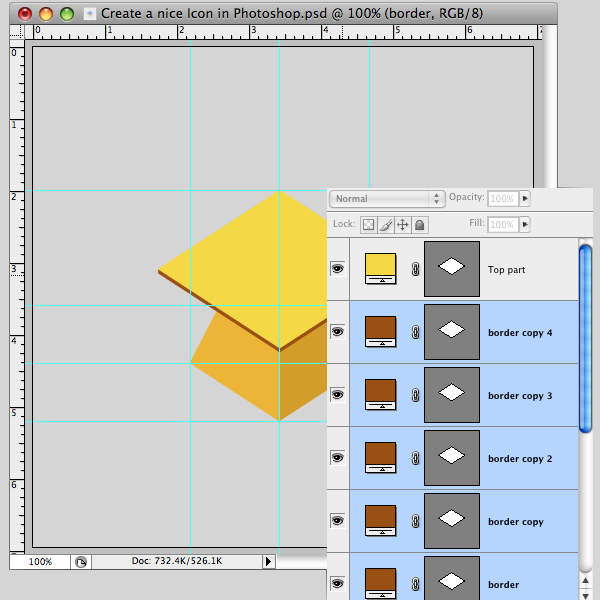Toggle lock image pixels brush icon
This screenshot has height=600, width=600.
tap(386, 225)
